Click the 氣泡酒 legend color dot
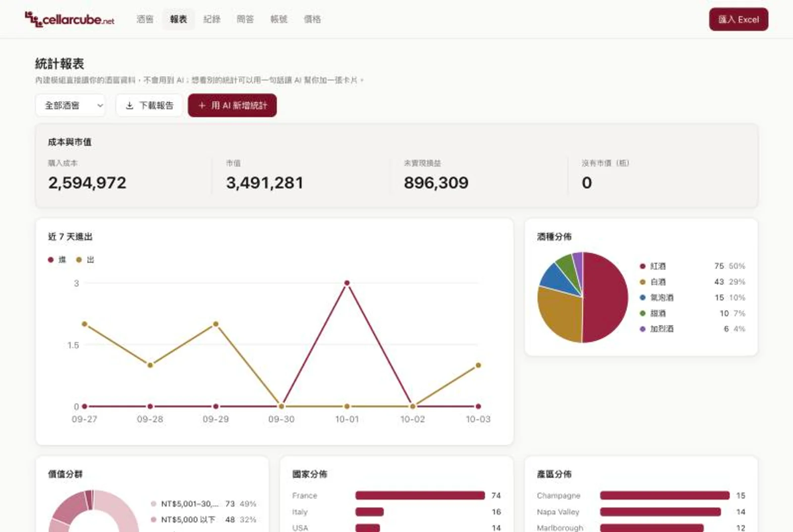This screenshot has width=793, height=532. tap(642, 298)
